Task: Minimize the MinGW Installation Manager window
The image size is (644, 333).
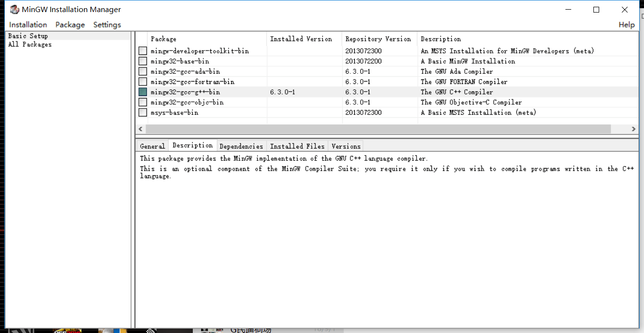Action: pyautogui.click(x=568, y=10)
